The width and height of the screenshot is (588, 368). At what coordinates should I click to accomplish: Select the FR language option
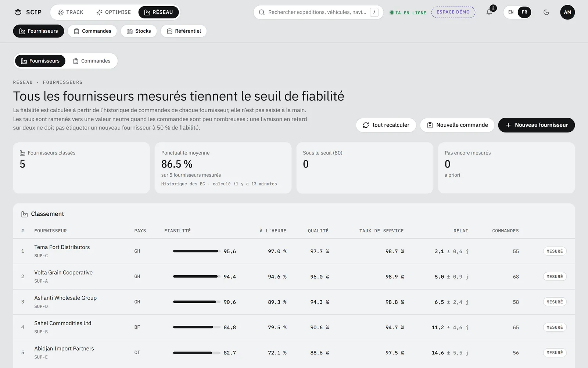[524, 12]
